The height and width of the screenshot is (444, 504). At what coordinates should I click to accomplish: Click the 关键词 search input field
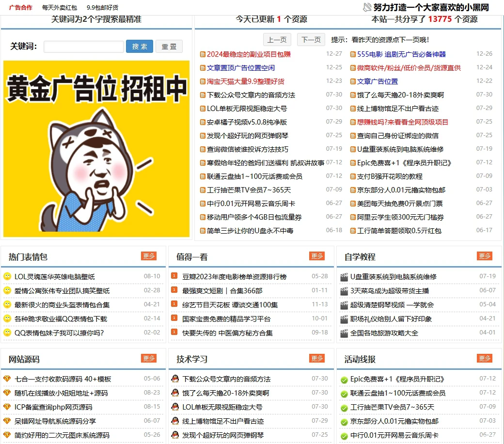(x=83, y=47)
